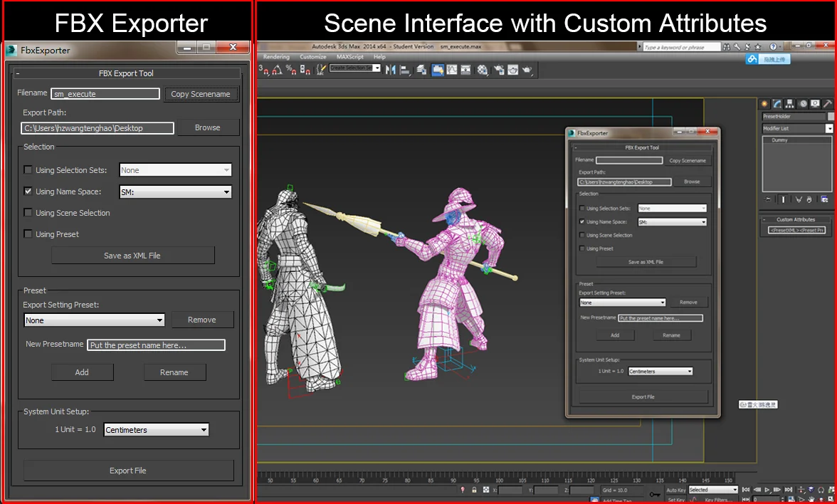Open the Customize menu
This screenshot has width=837, height=504.
(313, 57)
